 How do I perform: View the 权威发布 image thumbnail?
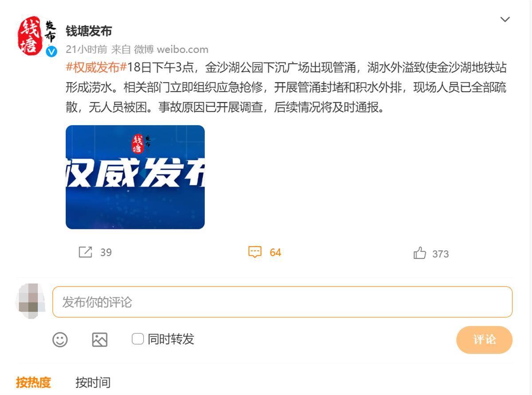click(x=135, y=177)
